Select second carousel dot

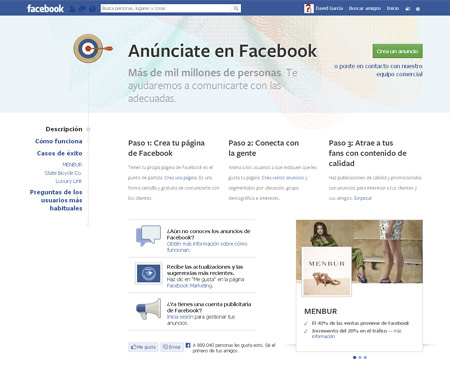[360, 357]
